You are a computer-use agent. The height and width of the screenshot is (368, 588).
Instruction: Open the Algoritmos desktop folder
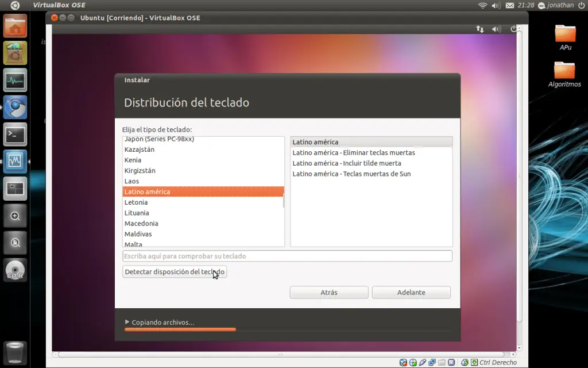[x=564, y=74]
